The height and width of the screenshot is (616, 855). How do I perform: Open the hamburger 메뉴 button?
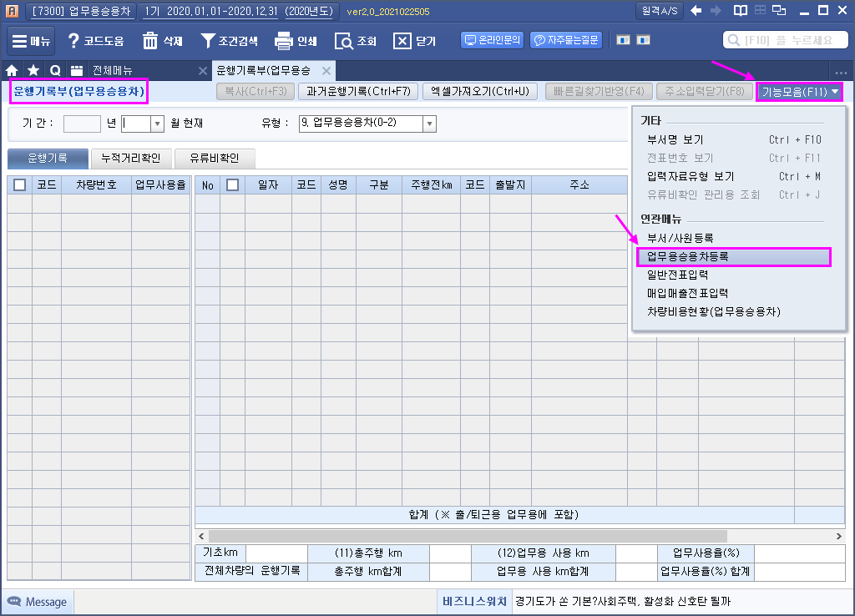[x=31, y=41]
